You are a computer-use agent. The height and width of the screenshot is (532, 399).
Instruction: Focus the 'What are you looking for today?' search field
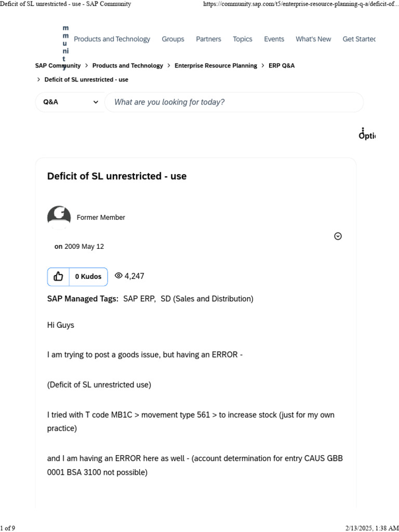[234, 102]
